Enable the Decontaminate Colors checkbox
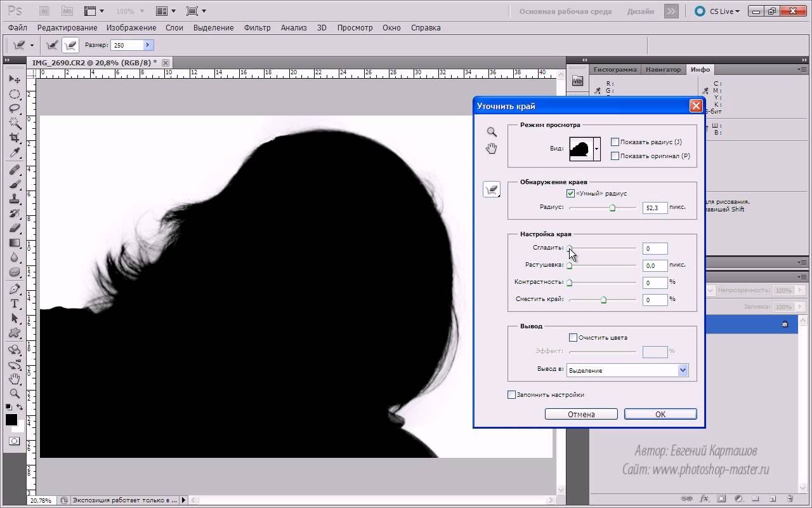Viewport: 812px width, 508px height. [573, 338]
